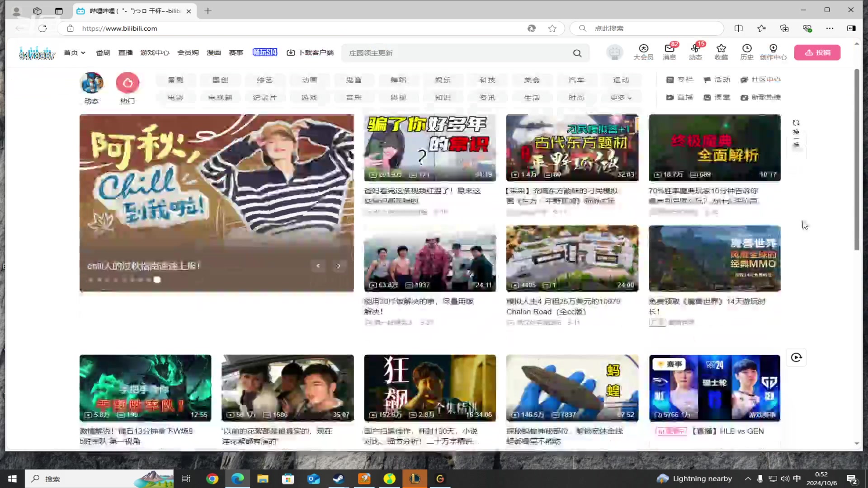Screen dimensions: 868x488
Task: Open a new browser tab
Action: click(208, 11)
